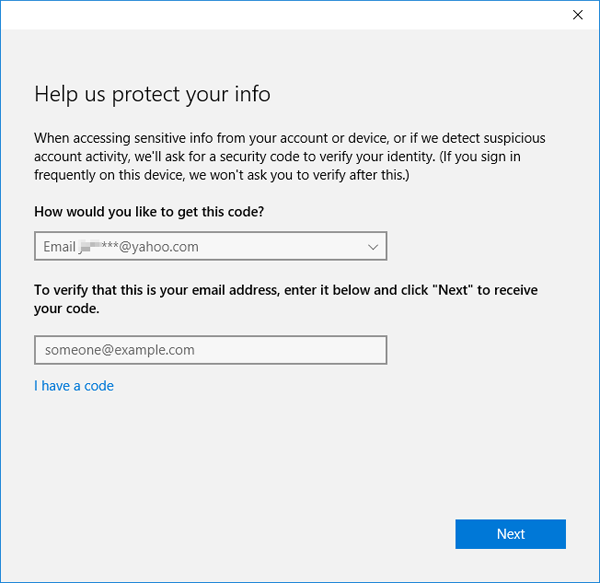Viewport: 600px width, 583px height.
Task: Open the Email yahoo.com delivery dropdown
Action: click(210, 246)
